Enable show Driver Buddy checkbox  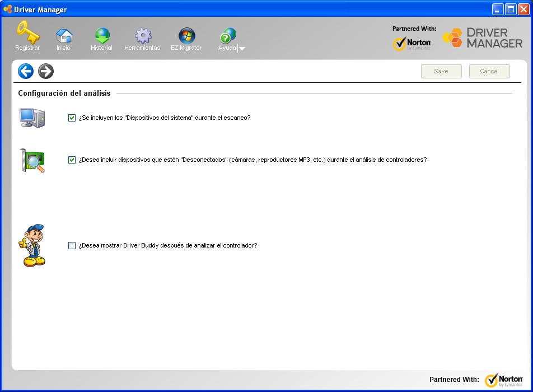pyautogui.click(x=72, y=245)
